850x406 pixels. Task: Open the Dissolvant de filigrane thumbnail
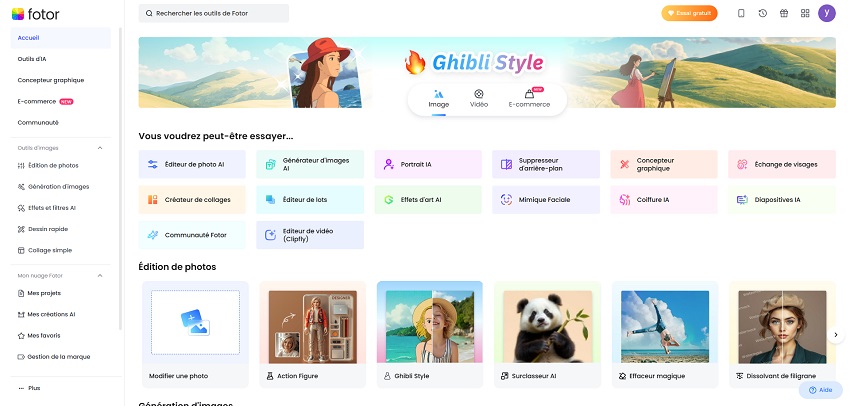tap(782, 327)
